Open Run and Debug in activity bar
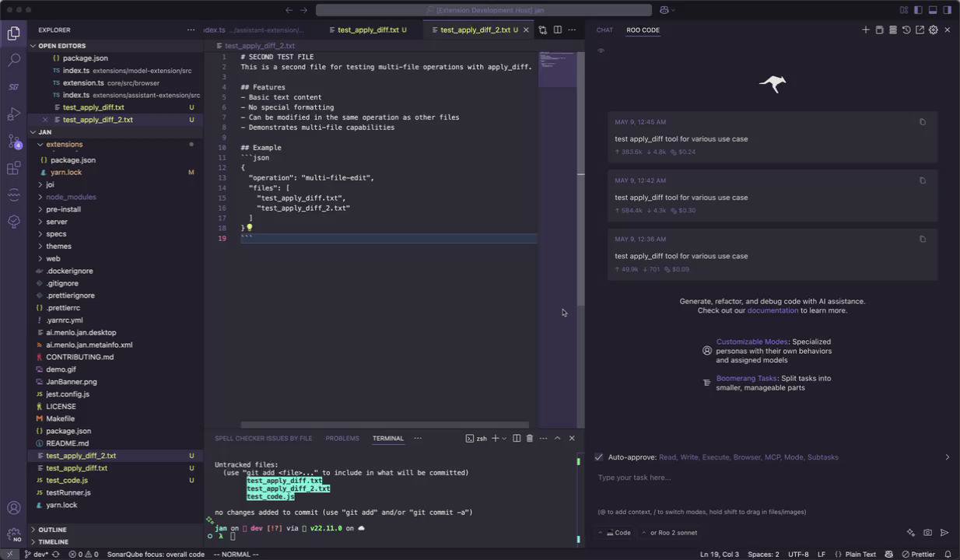960x560 pixels. click(13, 114)
